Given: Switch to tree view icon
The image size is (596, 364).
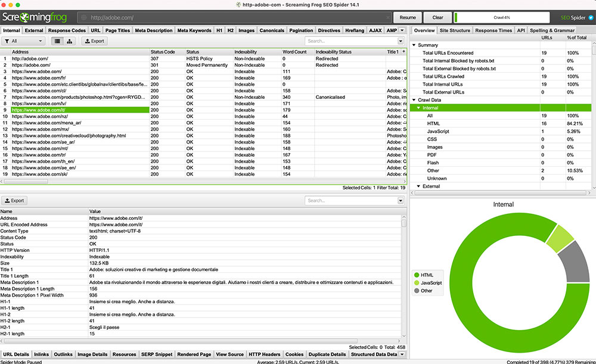Looking at the screenshot, I should click(69, 41).
